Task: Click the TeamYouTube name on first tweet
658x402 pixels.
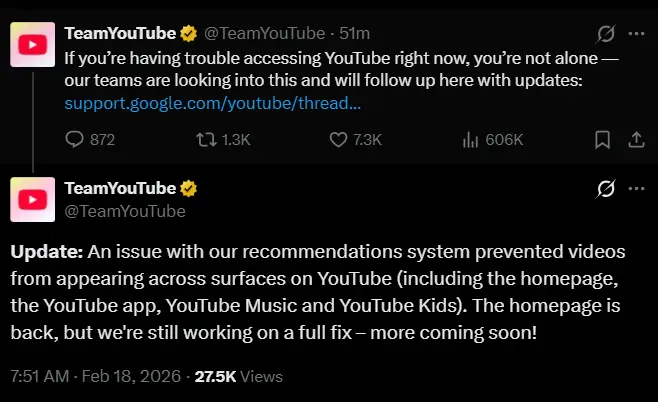Action: (119, 34)
